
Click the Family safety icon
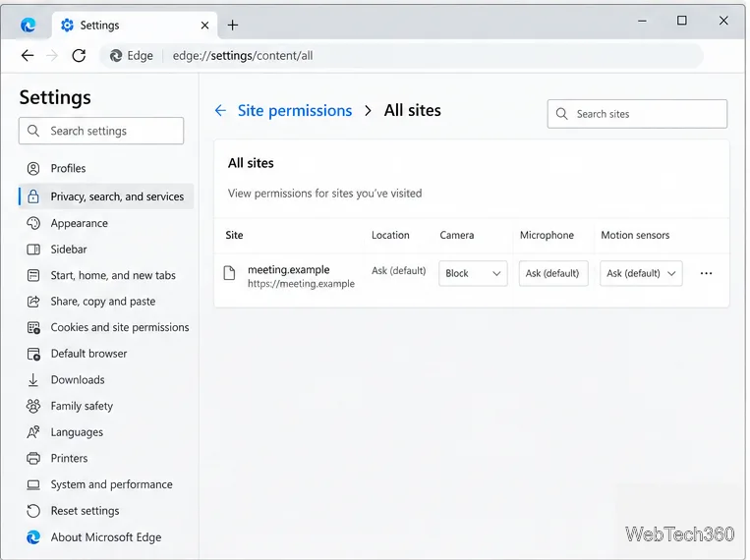33,406
